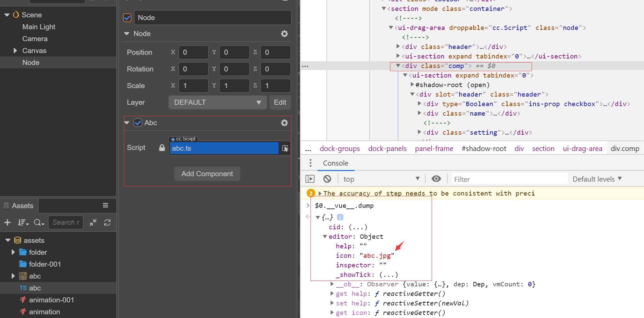Click the Position X input field
The height and width of the screenshot is (318, 644).
click(193, 52)
